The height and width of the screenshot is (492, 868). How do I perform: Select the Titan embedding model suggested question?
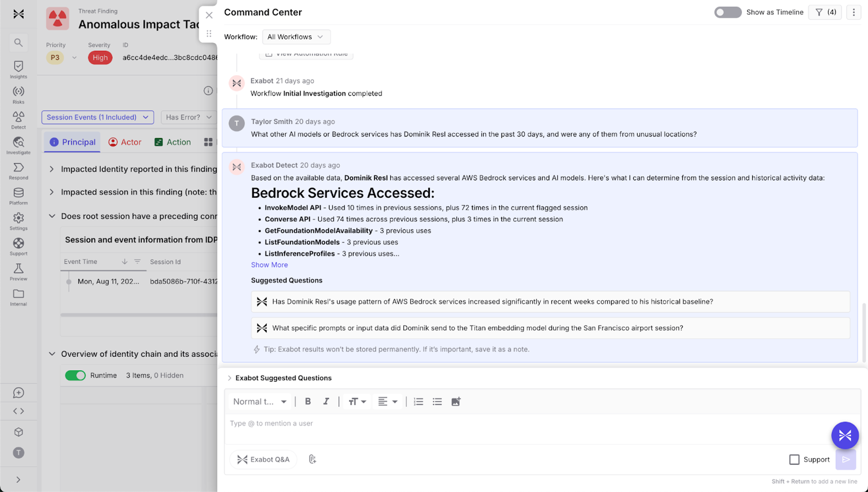pyautogui.click(x=550, y=328)
